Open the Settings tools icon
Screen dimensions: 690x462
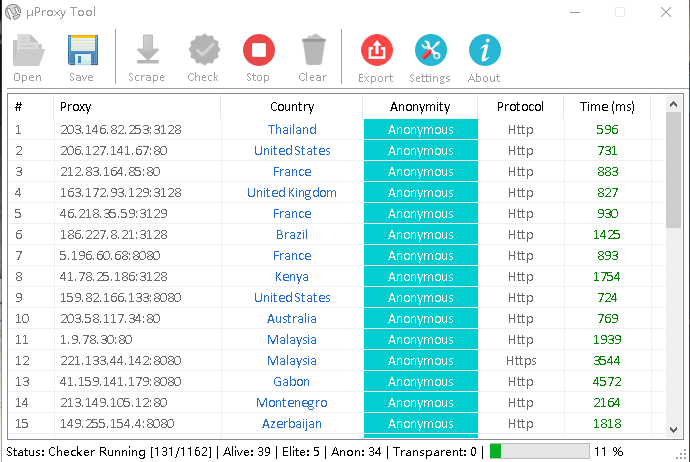pyautogui.click(x=430, y=50)
